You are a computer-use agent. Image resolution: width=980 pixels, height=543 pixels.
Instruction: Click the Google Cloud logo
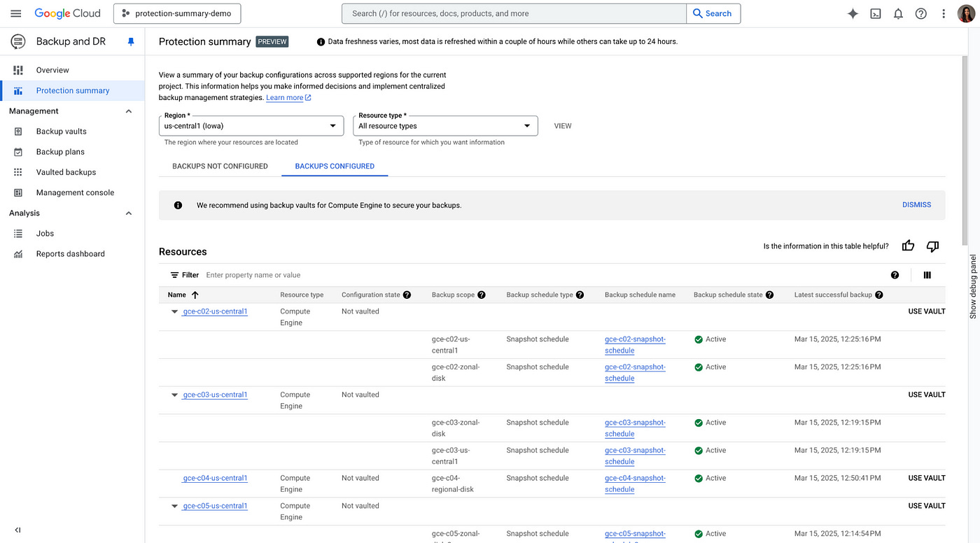pos(68,13)
